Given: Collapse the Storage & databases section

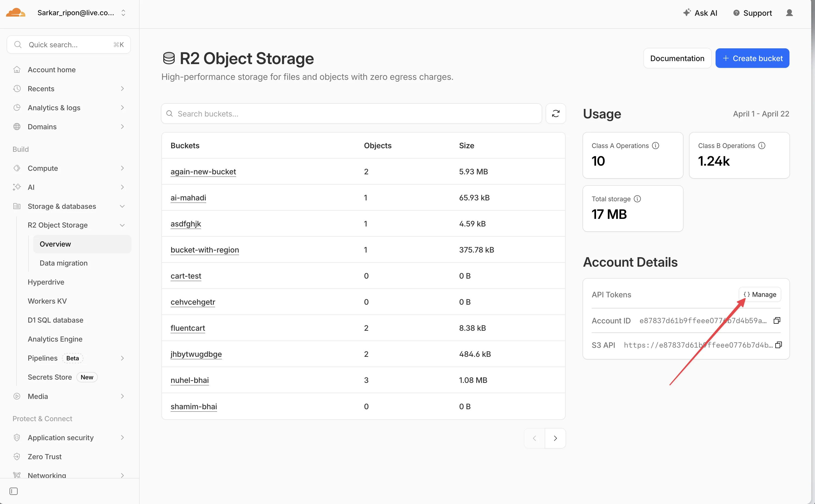Looking at the screenshot, I should (x=122, y=206).
